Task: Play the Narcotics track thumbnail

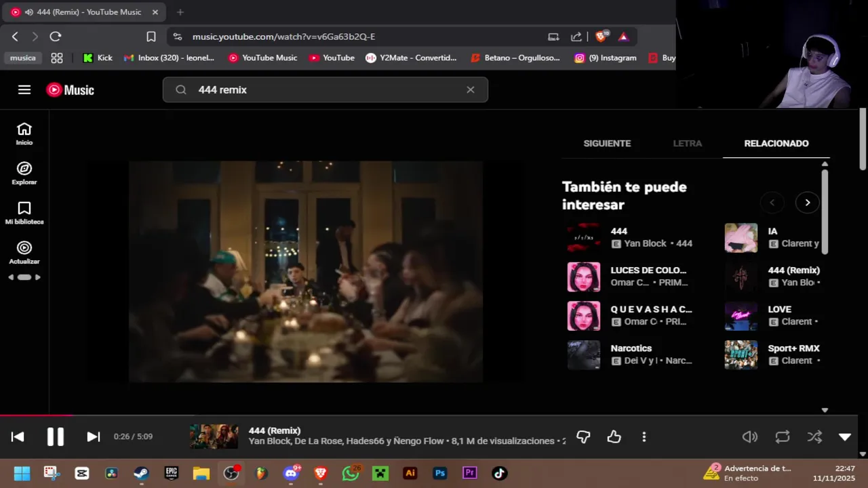Action: pos(584,354)
